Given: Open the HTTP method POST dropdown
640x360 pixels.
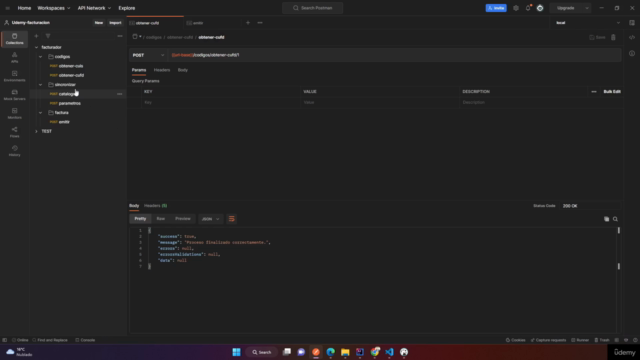Looking at the screenshot, I should [x=148, y=55].
